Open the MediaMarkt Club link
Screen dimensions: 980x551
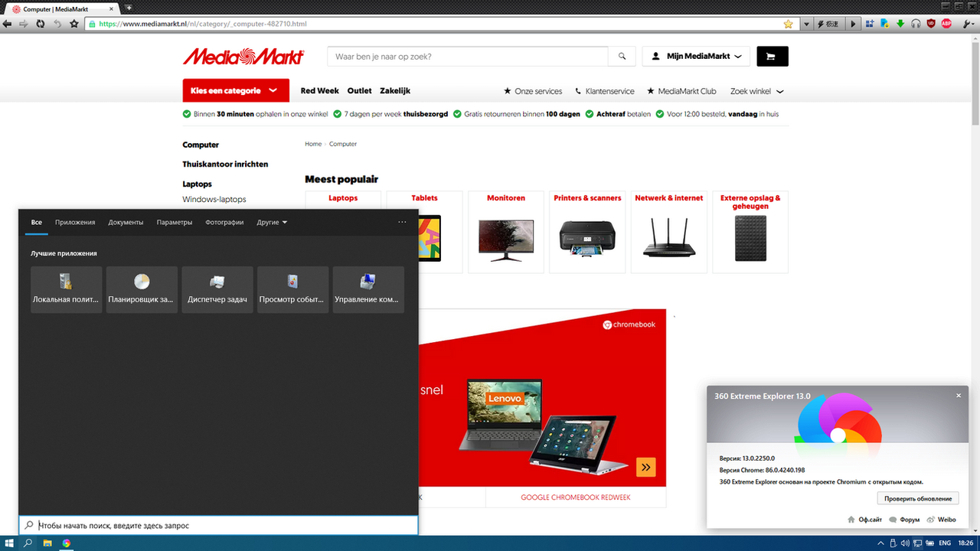681,91
